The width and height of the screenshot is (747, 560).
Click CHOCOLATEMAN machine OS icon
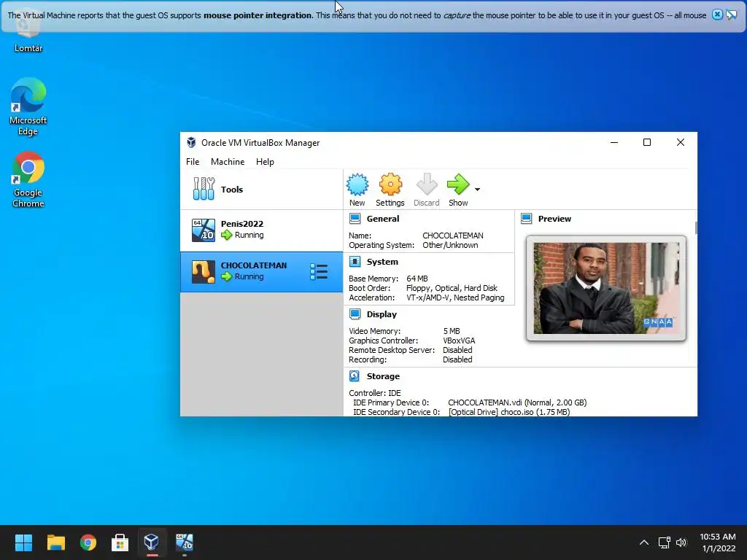[204, 272]
